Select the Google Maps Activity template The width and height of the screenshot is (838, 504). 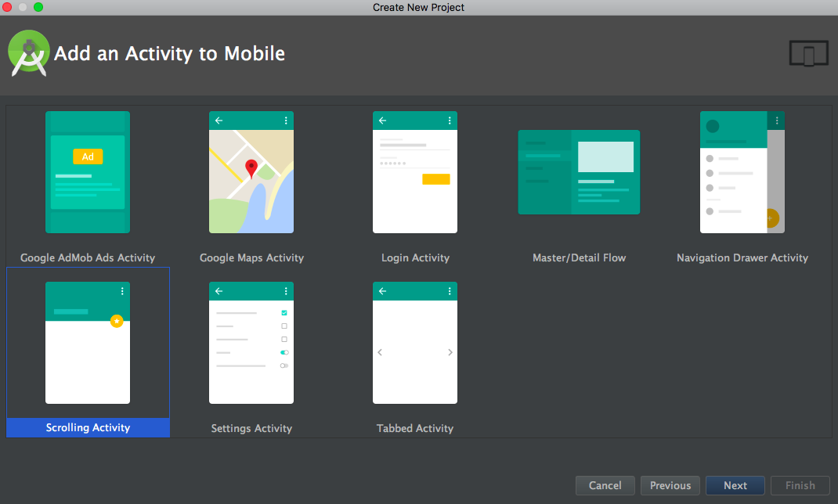tap(251, 172)
